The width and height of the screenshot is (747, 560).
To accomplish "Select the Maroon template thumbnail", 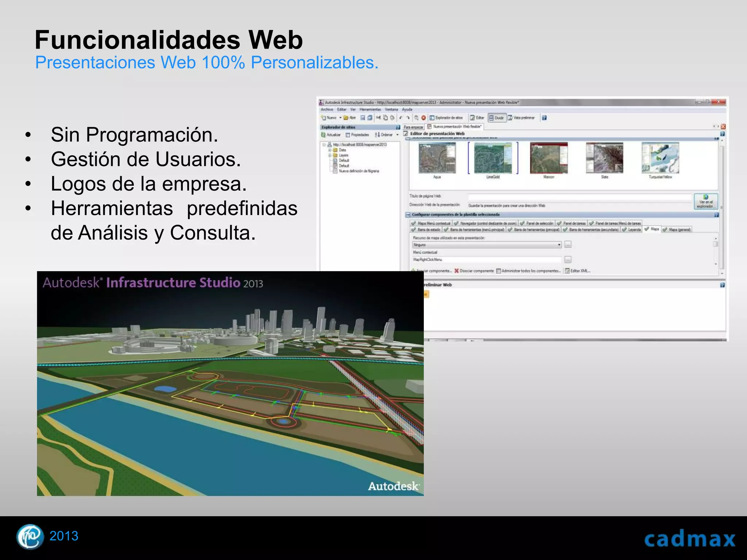I will pyautogui.click(x=549, y=158).
